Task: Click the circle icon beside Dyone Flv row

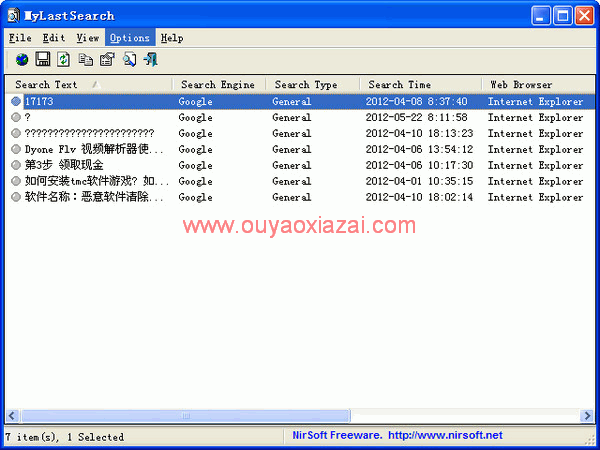Action: click(16, 149)
